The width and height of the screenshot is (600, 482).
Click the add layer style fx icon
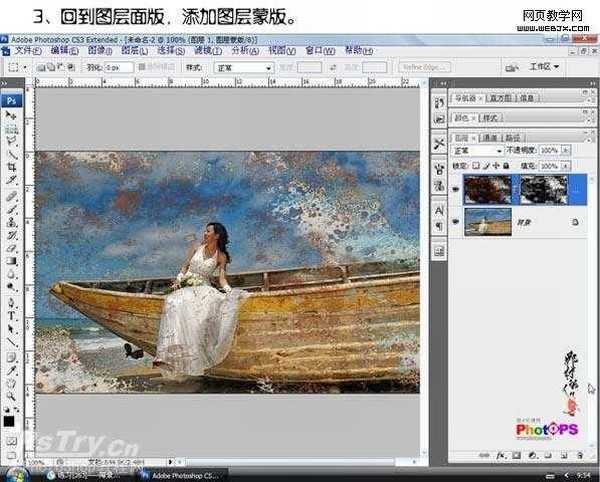499,455
